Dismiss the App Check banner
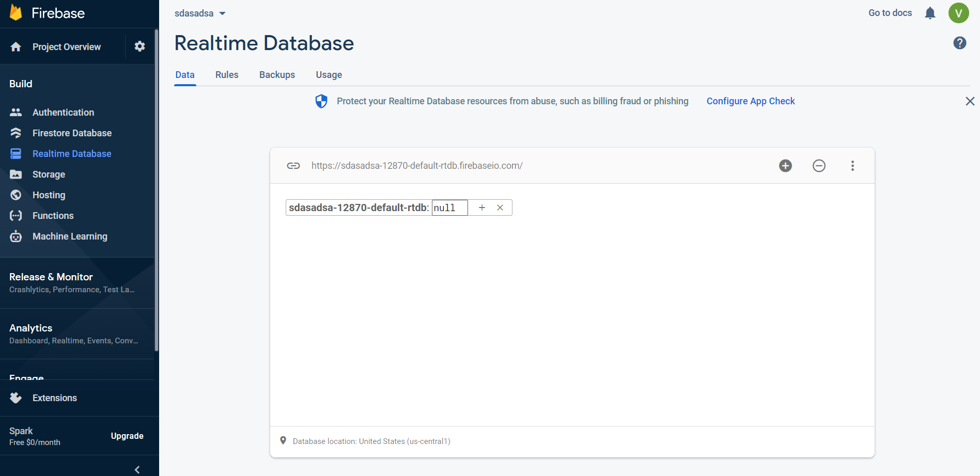The width and height of the screenshot is (980, 476). (x=970, y=101)
